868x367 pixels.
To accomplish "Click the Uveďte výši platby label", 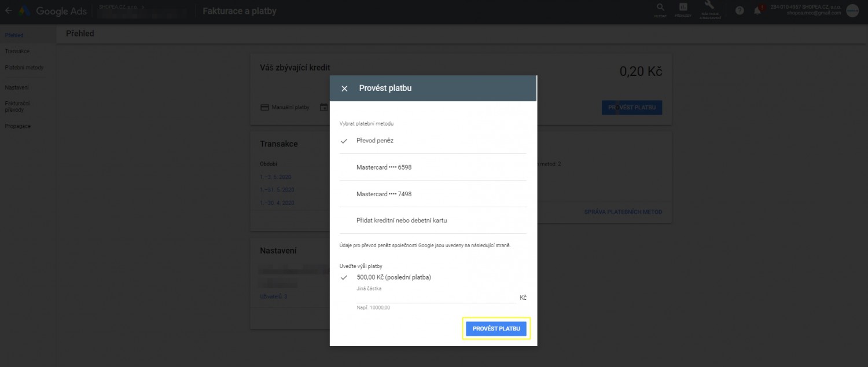I will coord(361,266).
